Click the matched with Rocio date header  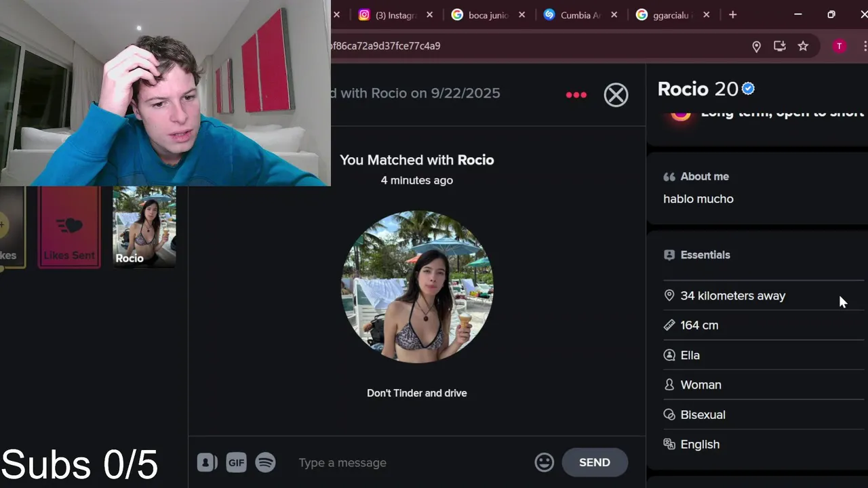coord(416,93)
